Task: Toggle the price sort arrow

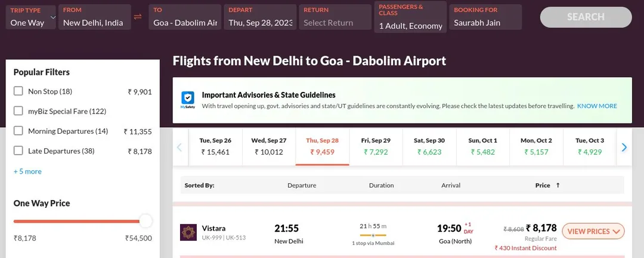Action: [558, 186]
